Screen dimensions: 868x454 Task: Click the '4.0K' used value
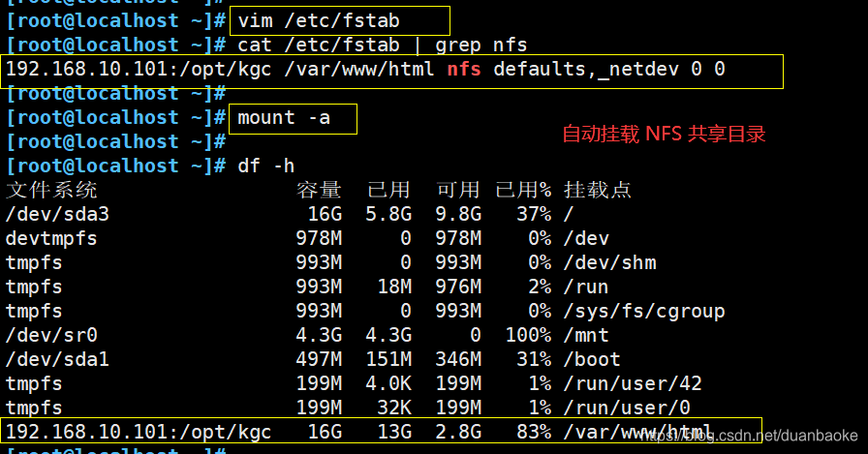(x=388, y=383)
